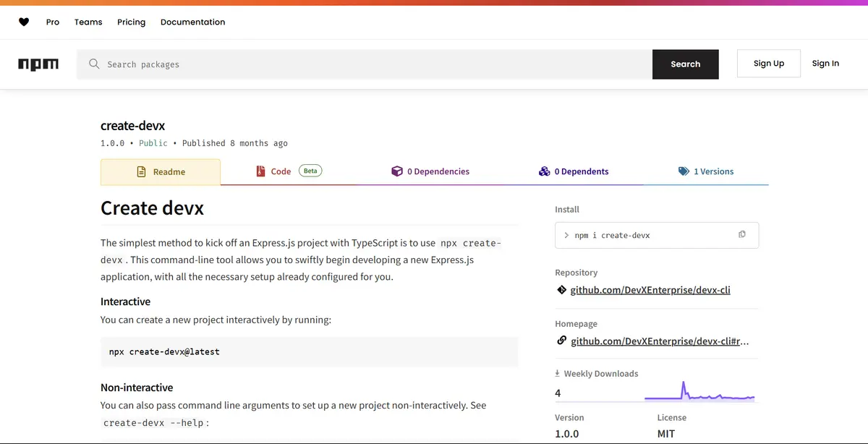
Task: Click the Sign Up button
Action: (x=768, y=64)
